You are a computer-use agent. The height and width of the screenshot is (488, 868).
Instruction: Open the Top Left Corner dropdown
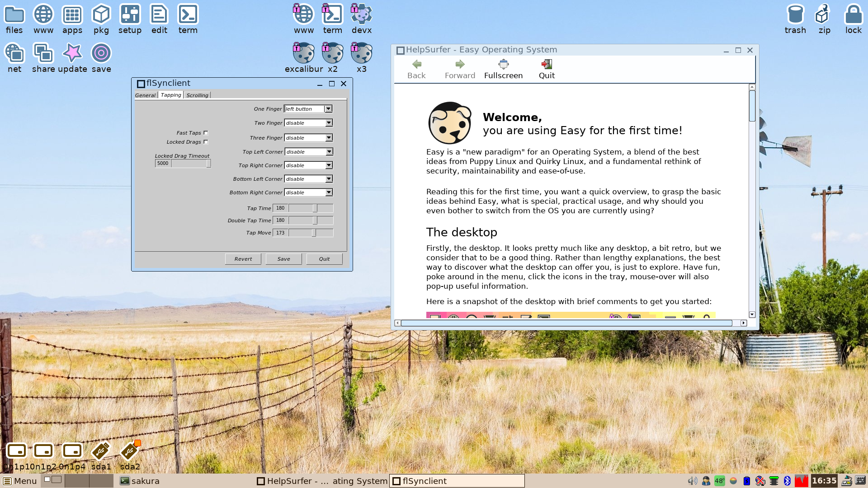point(308,152)
